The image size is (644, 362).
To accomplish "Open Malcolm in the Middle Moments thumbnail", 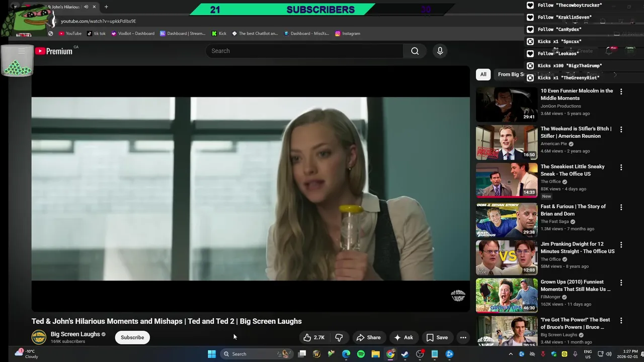I will point(507,105).
